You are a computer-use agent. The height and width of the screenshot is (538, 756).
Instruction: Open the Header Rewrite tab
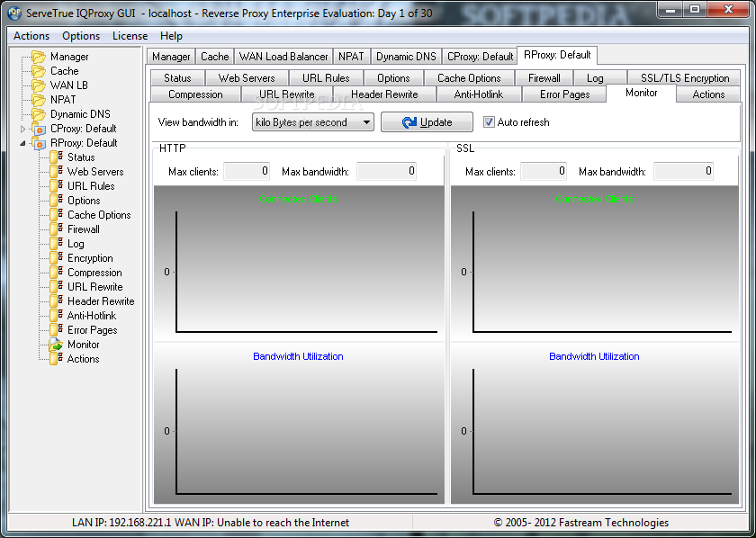(384, 94)
